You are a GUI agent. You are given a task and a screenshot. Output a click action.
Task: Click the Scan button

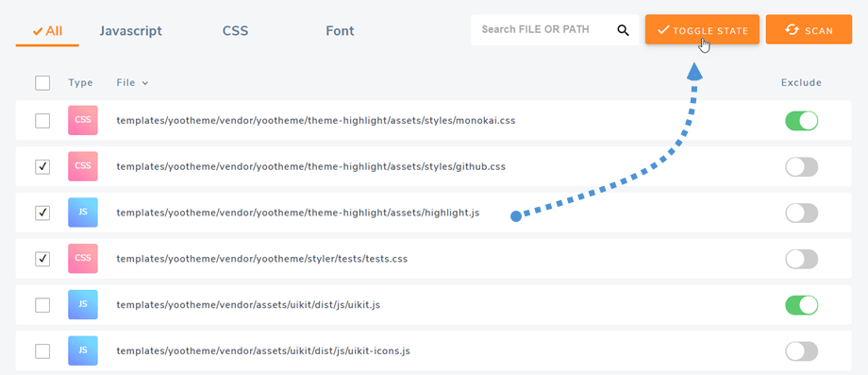click(809, 30)
